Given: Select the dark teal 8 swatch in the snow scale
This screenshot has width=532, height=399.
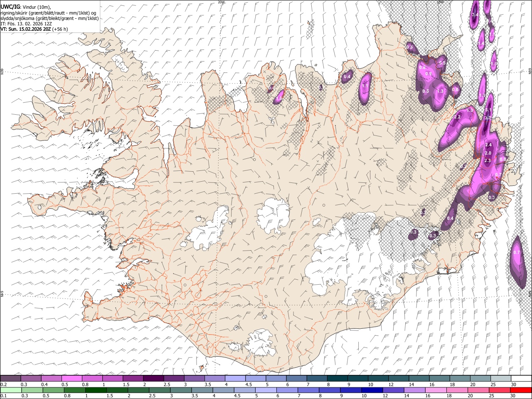Looking at the screenshot, I should 337,378.
